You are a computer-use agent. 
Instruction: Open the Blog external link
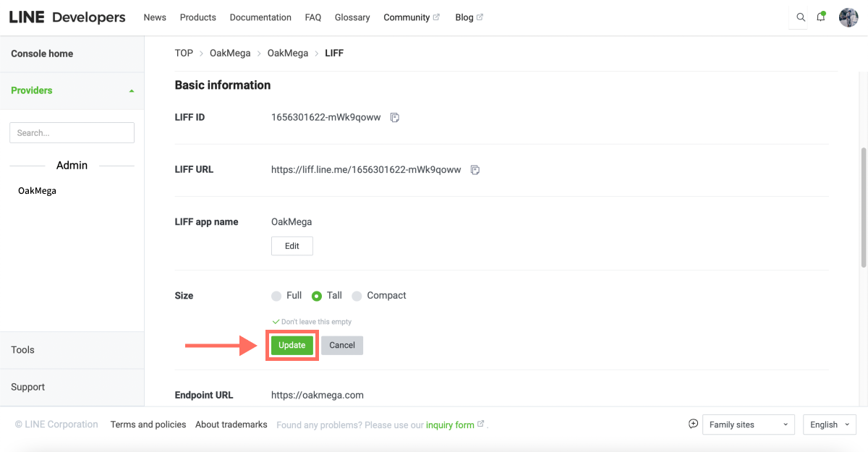coord(469,17)
